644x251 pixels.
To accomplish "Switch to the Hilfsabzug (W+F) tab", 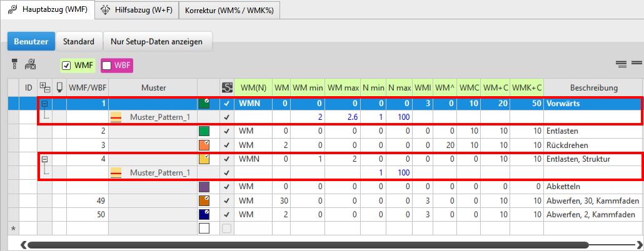I will (136, 10).
